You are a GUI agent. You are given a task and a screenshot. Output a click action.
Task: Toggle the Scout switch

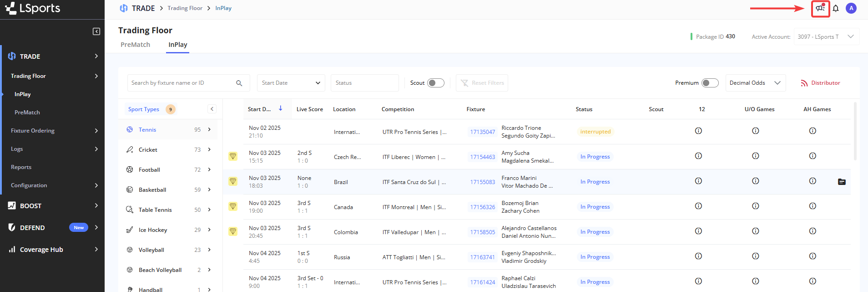[x=435, y=83]
